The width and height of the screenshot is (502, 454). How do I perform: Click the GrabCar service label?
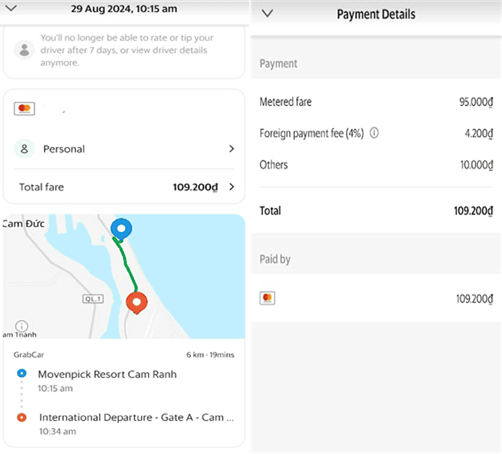(29, 355)
